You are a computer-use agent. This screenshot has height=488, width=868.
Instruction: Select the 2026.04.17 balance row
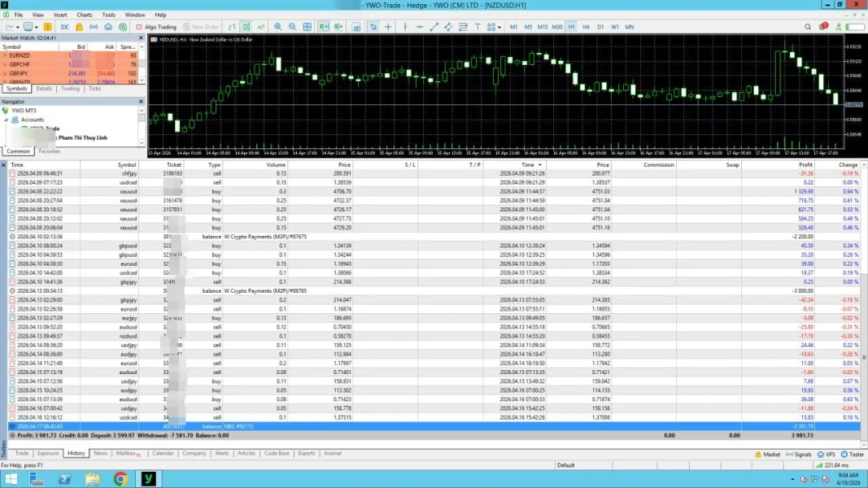coord(434,426)
